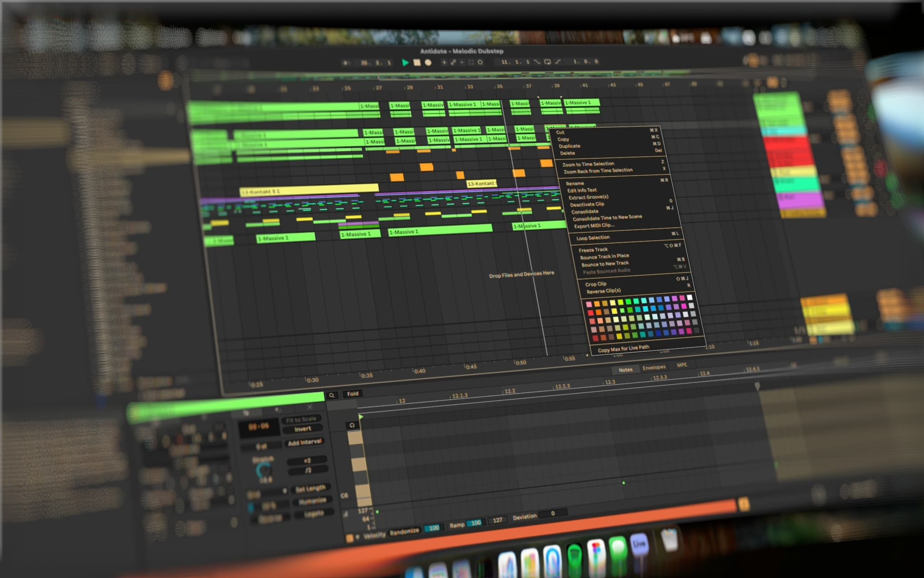Click the Set Length button

(310, 489)
